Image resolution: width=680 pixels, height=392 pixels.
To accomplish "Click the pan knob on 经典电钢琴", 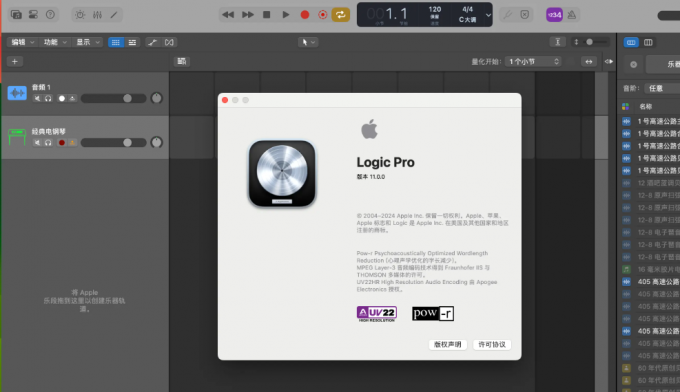I will 157,142.
